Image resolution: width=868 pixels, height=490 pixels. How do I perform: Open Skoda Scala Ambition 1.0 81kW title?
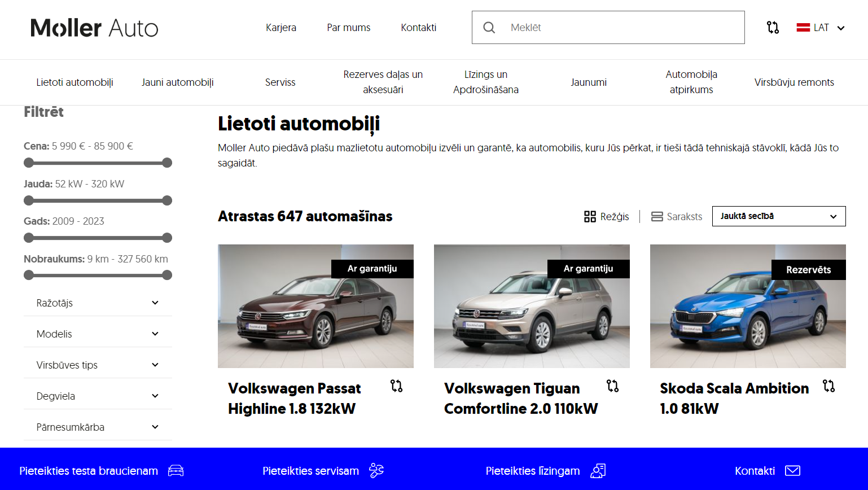click(x=734, y=399)
